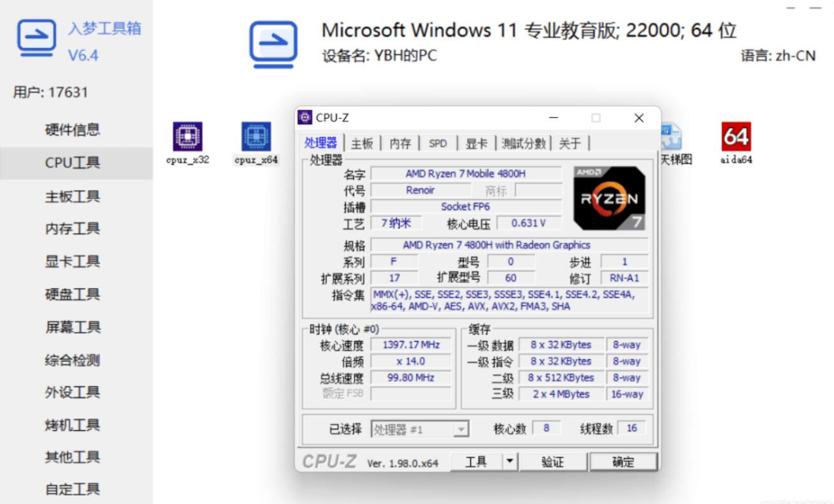Click the 扩展型号 value 60
The width and height of the screenshot is (834, 504).
point(511,278)
